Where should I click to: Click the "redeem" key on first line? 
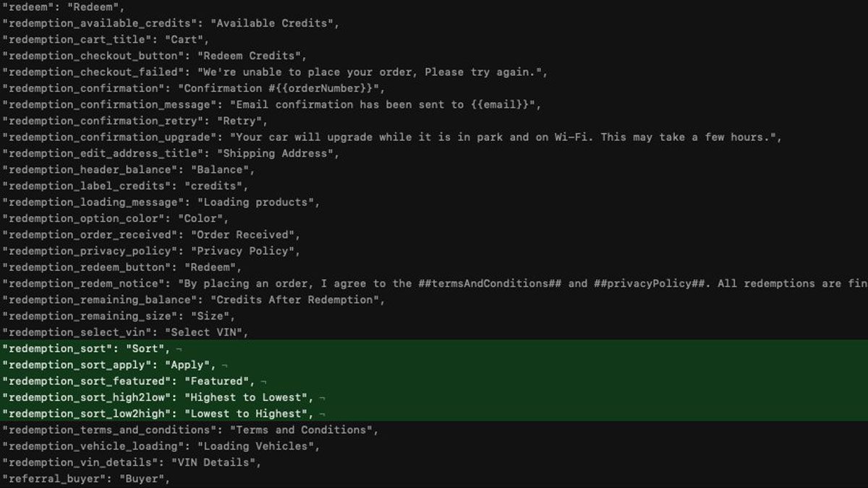point(27,7)
